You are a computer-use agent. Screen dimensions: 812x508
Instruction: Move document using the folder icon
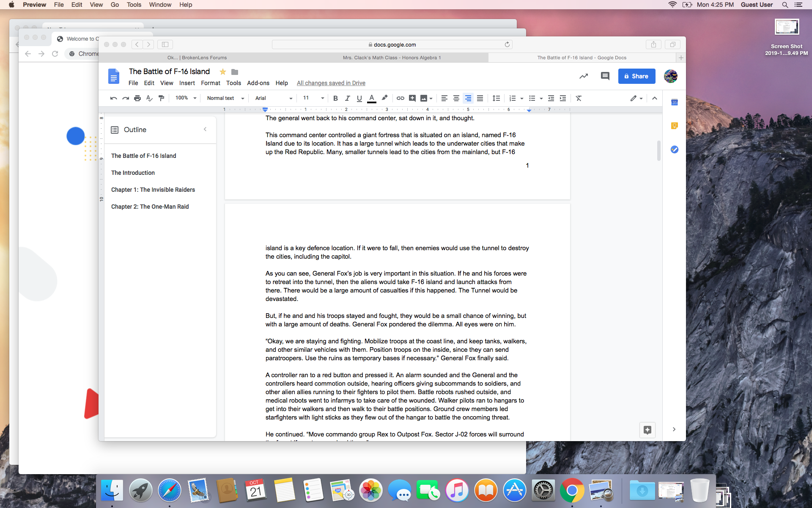pos(235,72)
